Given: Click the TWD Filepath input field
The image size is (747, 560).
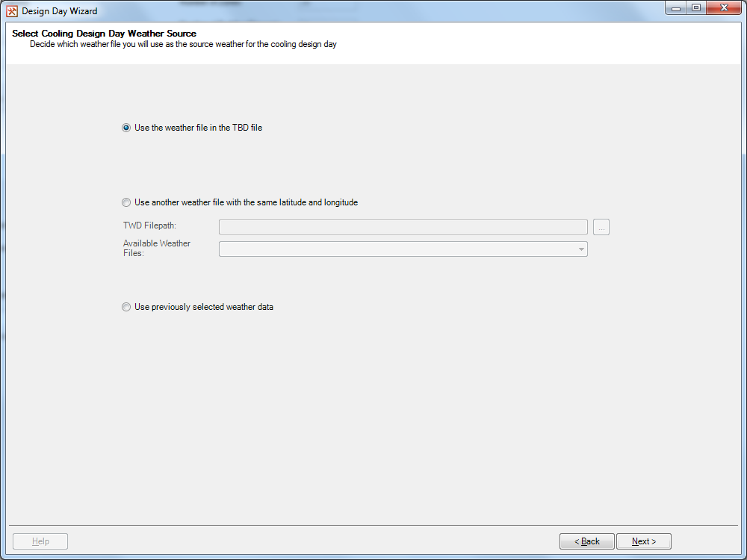Looking at the screenshot, I should 403,227.
